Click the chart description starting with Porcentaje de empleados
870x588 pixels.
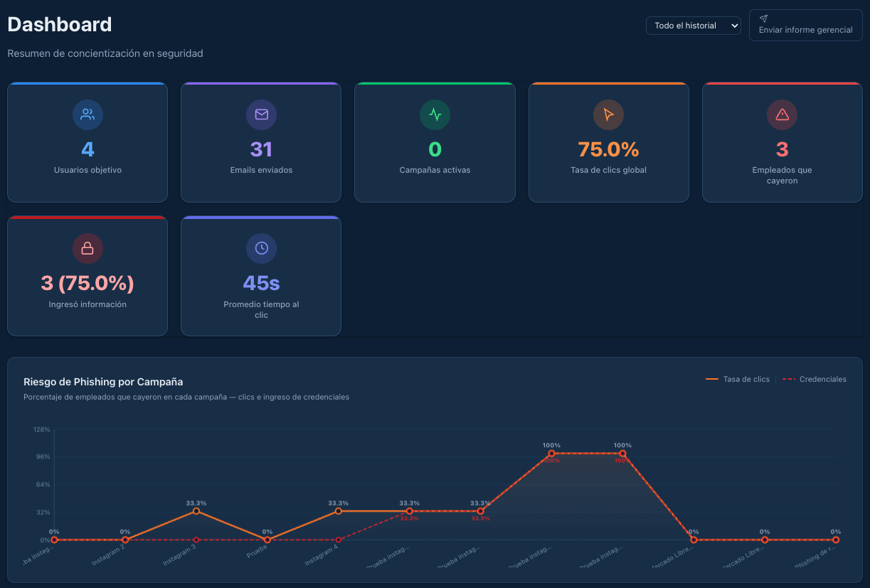pyautogui.click(x=186, y=397)
